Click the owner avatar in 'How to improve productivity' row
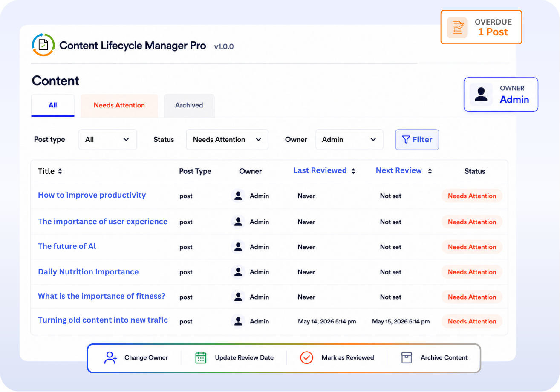The image size is (560, 392). [x=238, y=196]
